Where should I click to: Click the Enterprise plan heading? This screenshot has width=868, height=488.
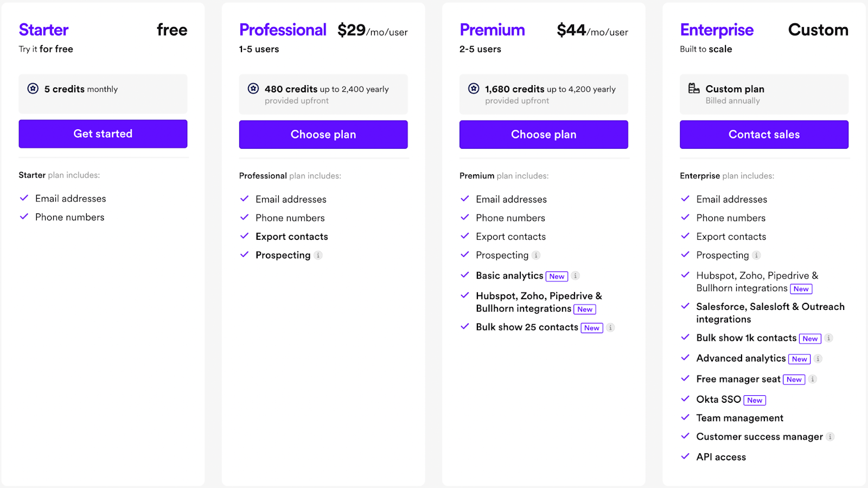[x=717, y=30]
